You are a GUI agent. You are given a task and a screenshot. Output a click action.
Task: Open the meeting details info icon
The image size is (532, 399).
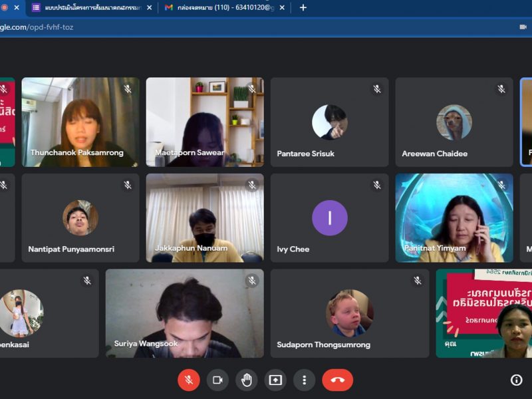516,380
